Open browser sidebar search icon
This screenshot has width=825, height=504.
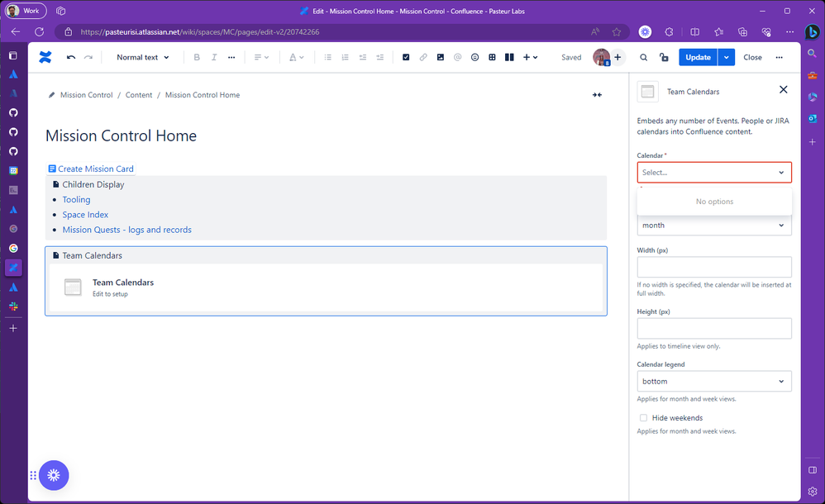813,53
